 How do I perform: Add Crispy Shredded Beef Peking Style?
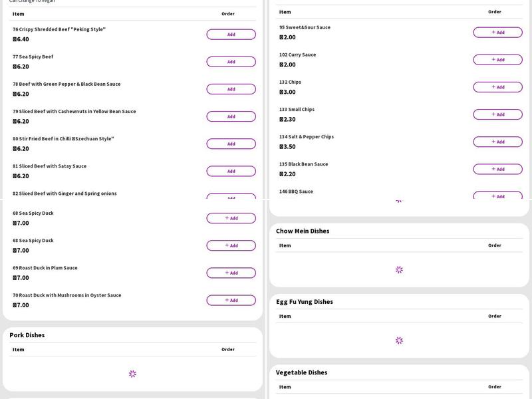click(x=231, y=35)
